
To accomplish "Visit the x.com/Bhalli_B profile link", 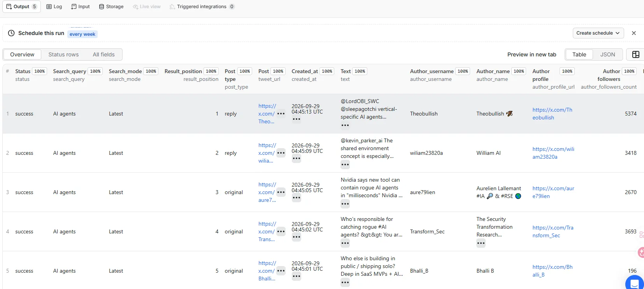I will pos(552,271).
